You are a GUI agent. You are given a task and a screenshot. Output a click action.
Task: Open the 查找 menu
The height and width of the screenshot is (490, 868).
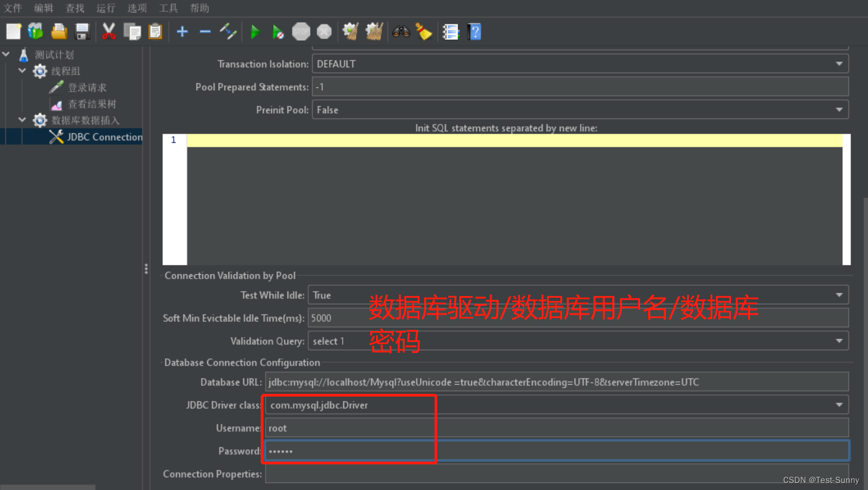75,8
